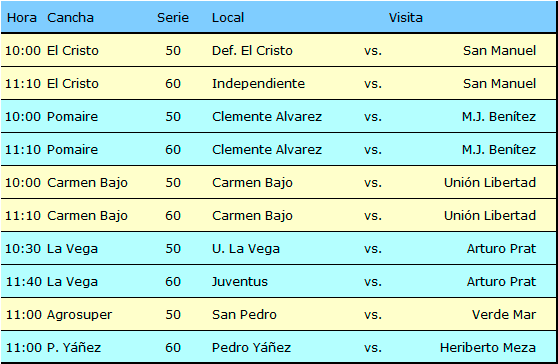Click San Pedro team name
This screenshot has width=558, height=364.
(x=244, y=315)
